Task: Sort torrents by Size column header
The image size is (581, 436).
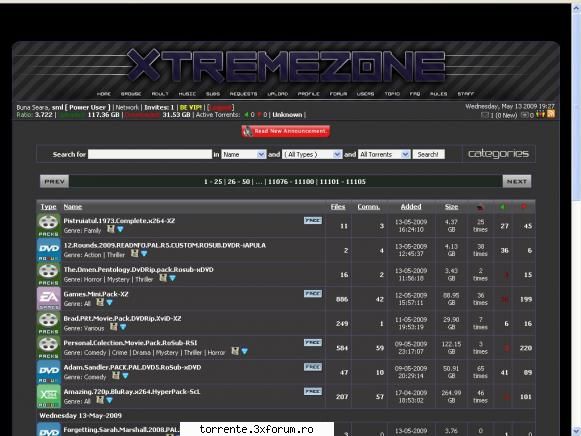Action: click(x=451, y=207)
